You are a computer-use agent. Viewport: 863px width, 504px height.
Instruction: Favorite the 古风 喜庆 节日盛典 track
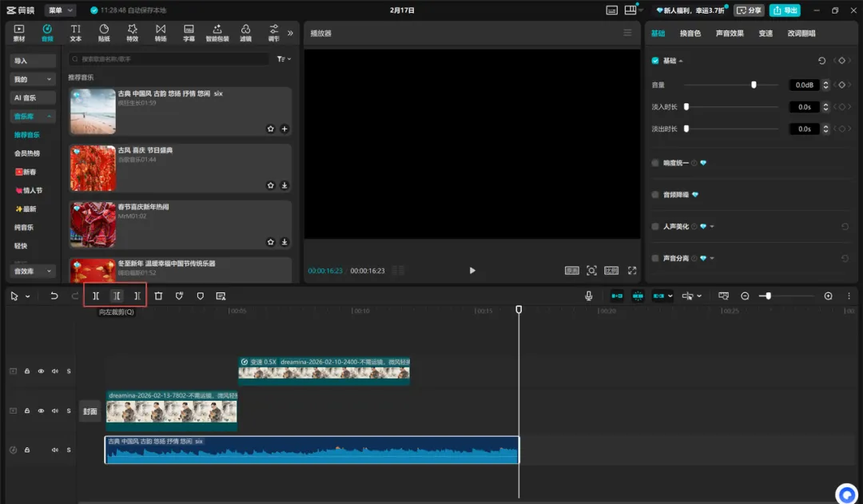[271, 185]
